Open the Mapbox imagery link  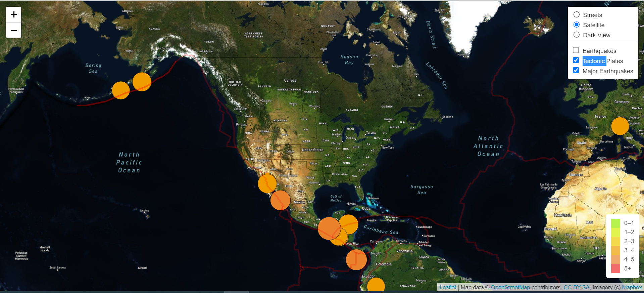tap(632, 287)
